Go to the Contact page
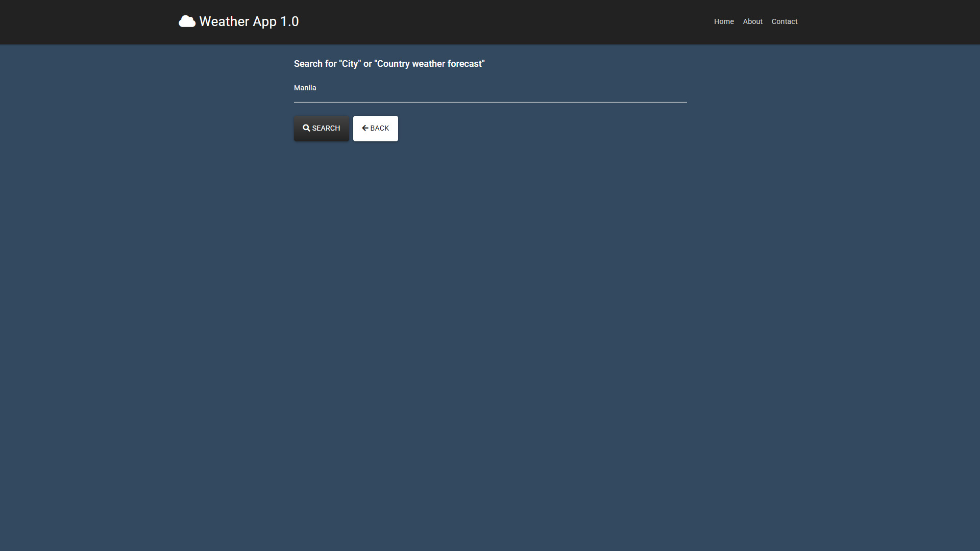The image size is (980, 551). point(784,21)
